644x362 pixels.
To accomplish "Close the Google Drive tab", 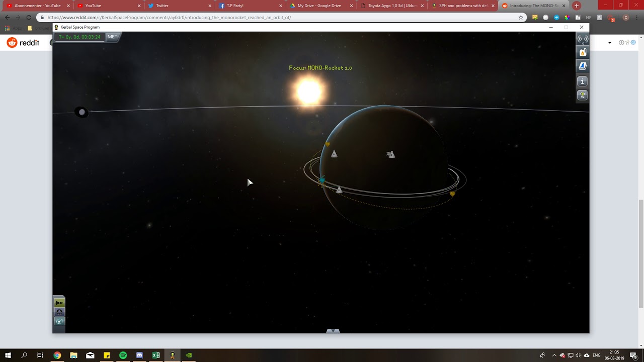I will coord(352,6).
